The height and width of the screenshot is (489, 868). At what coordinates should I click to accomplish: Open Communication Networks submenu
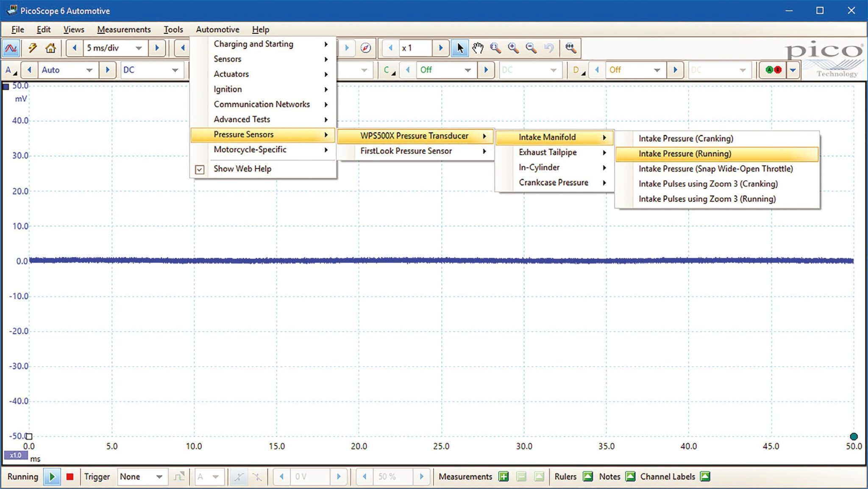263,105
